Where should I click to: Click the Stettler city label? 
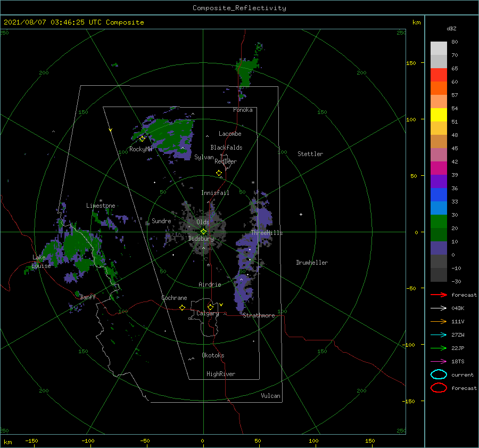click(310, 154)
